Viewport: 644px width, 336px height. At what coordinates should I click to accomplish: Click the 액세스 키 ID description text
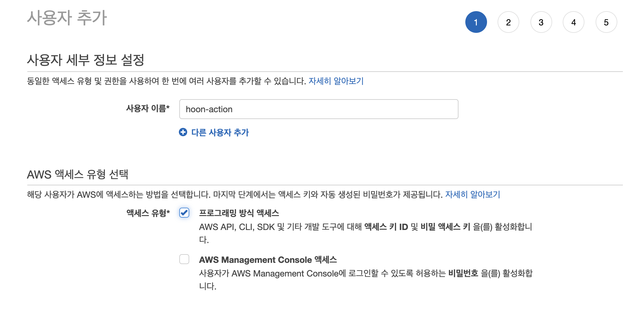click(x=386, y=227)
